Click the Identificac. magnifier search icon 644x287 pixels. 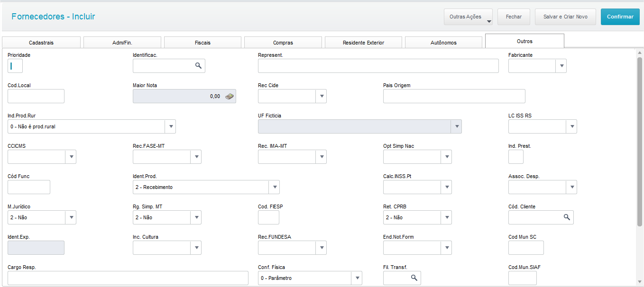coord(198,66)
